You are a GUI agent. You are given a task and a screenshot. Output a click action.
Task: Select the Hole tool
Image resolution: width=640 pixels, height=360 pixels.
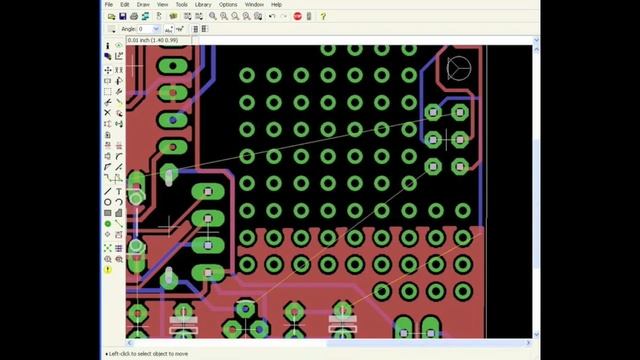108,234
